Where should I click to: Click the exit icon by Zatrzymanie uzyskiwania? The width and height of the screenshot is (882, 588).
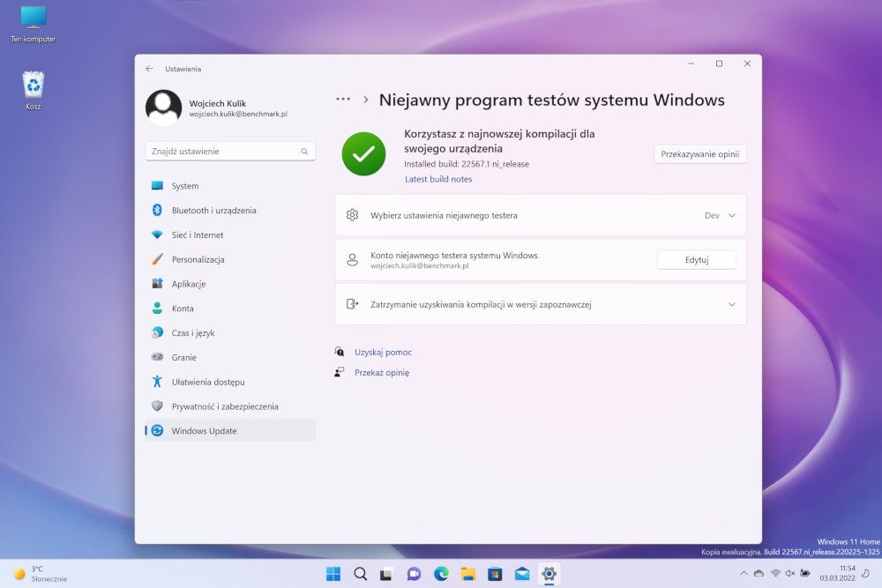click(352, 304)
